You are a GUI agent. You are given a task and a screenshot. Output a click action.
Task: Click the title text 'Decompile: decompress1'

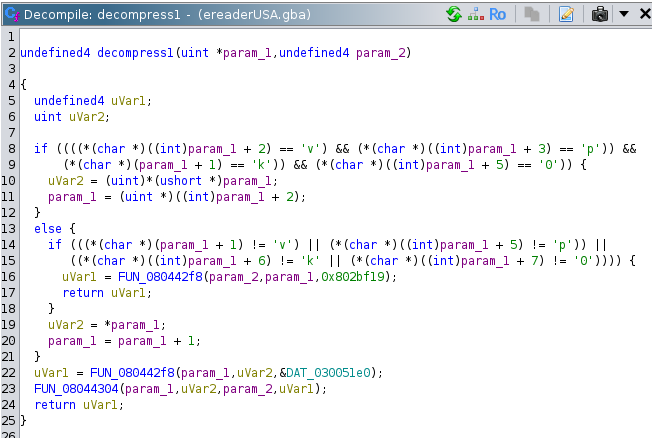[102, 15]
